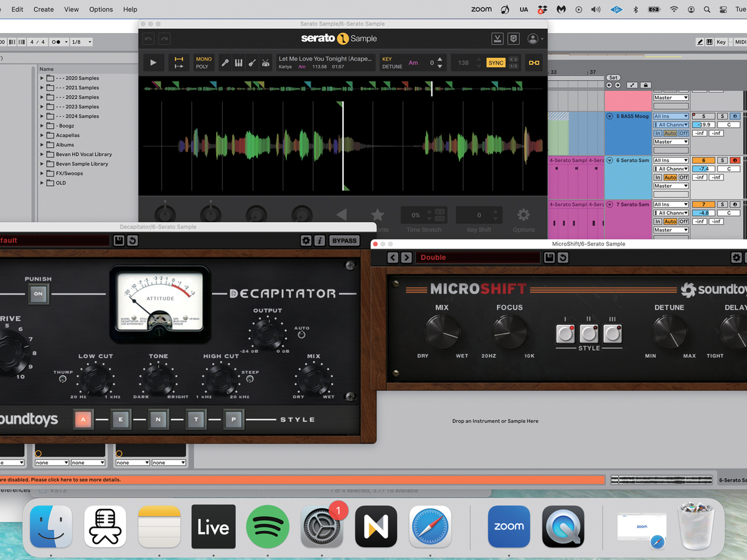Image resolution: width=747 pixels, height=560 pixels.
Task: Expand the 2023 Samples folder
Action: [42, 106]
